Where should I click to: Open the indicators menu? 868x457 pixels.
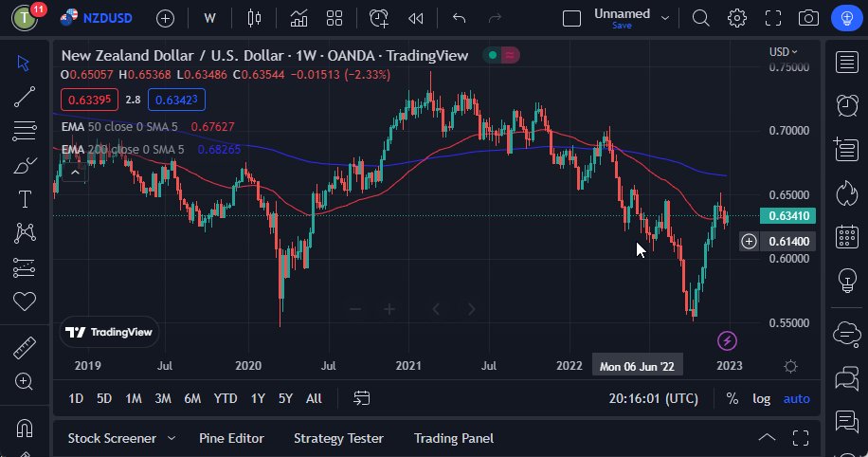298,18
